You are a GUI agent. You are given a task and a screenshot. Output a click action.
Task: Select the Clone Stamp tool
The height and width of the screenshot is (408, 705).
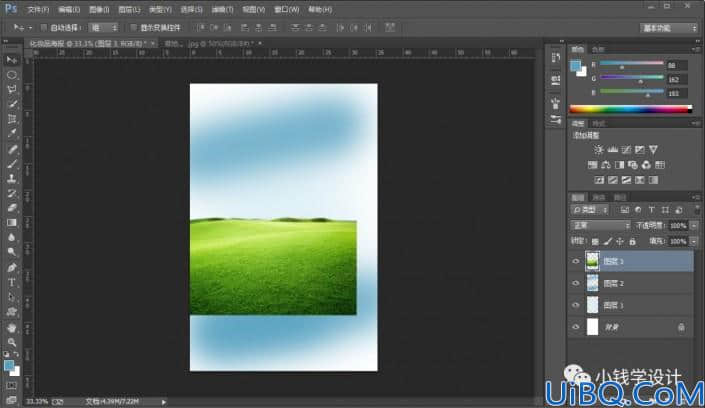click(12, 179)
